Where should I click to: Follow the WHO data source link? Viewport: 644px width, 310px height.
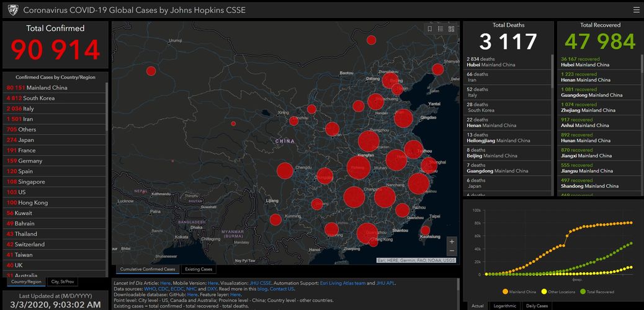click(x=151, y=289)
